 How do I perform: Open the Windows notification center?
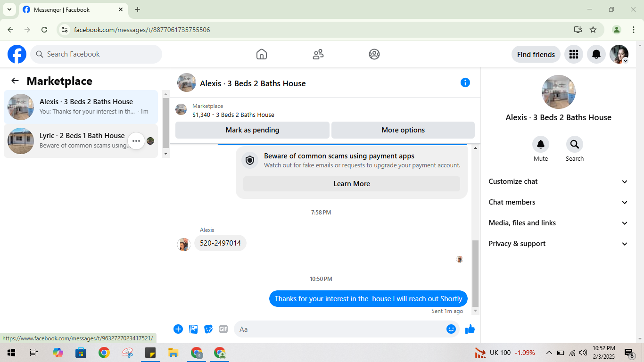coord(630,353)
